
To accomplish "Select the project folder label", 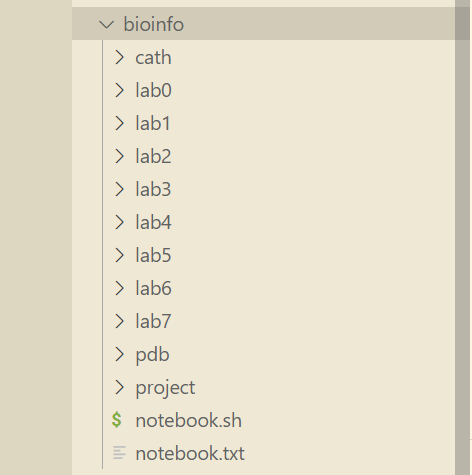I will tap(165, 388).
